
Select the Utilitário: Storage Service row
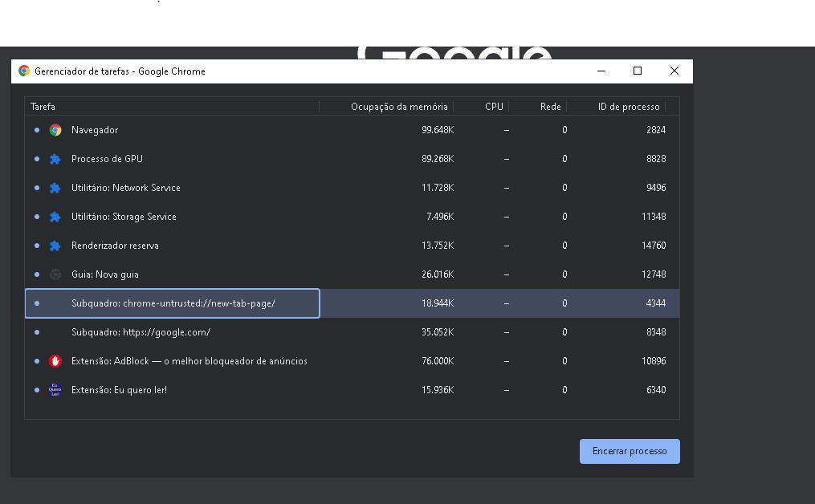click(352, 217)
